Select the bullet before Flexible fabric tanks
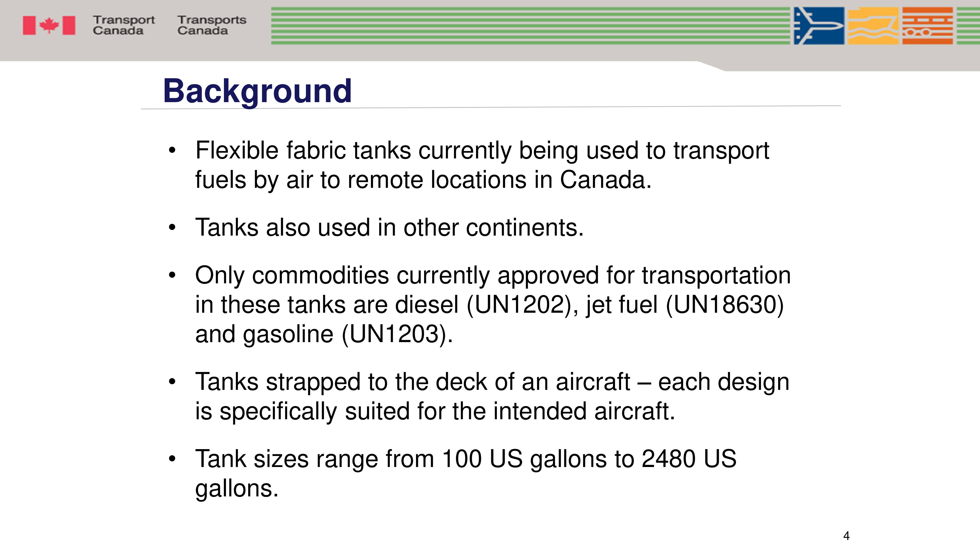 pos(172,151)
